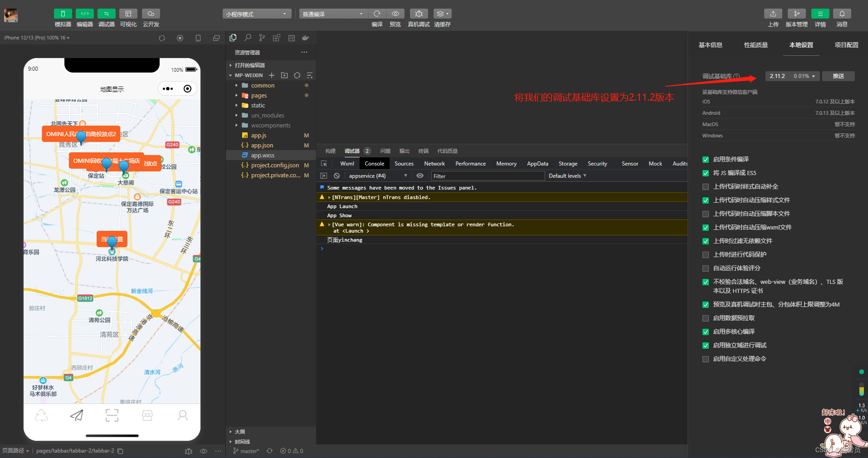Create new file in MP-WEIXIN
Viewport: 868px width, 458px height.
pos(272,75)
